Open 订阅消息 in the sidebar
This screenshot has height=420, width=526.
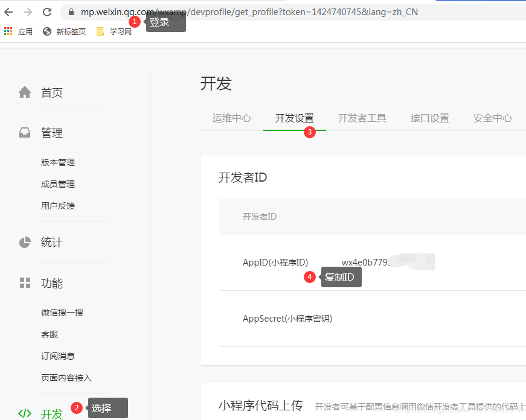58,356
